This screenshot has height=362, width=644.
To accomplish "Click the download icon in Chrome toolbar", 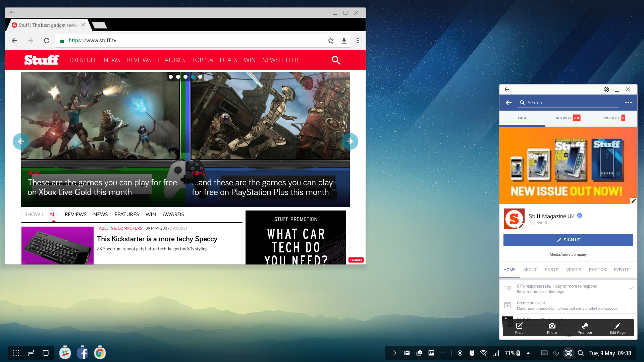I will pos(344,41).
